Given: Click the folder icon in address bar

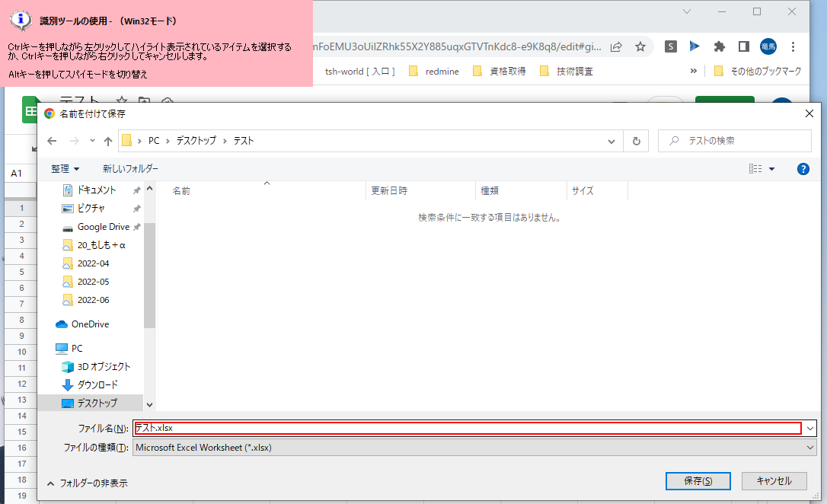Looking at the screenshot, I should pos(126,140).
